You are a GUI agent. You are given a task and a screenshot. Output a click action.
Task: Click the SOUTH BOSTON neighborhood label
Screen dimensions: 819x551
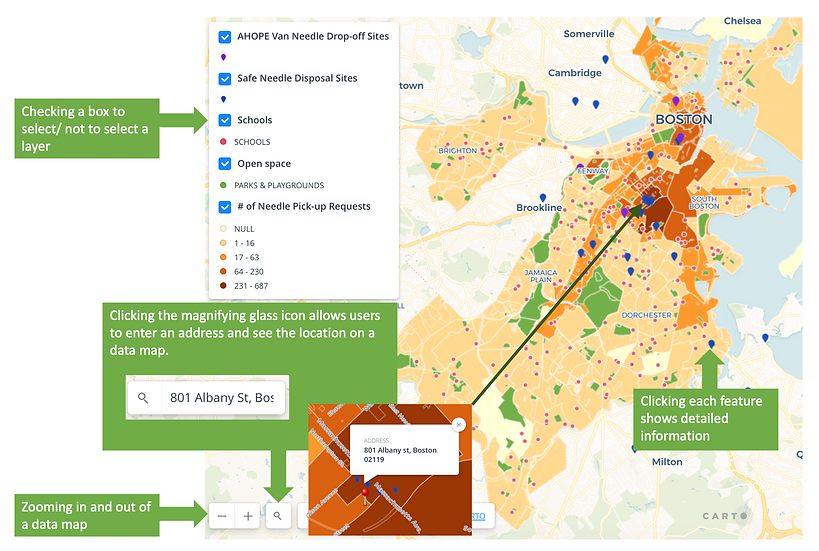coord(704,203)
